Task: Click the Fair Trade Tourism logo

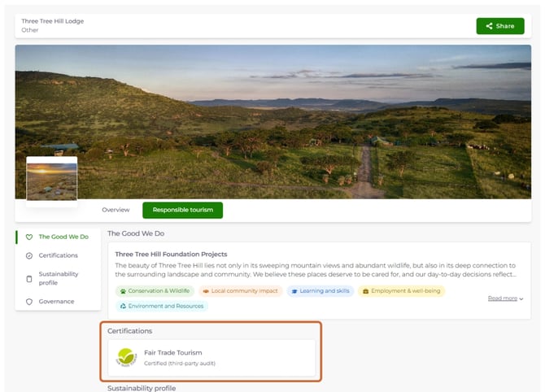Action: (x=126, y=358)
